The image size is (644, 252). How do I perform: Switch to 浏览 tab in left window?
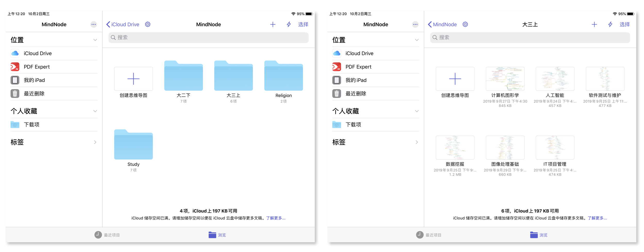[217, 235]
